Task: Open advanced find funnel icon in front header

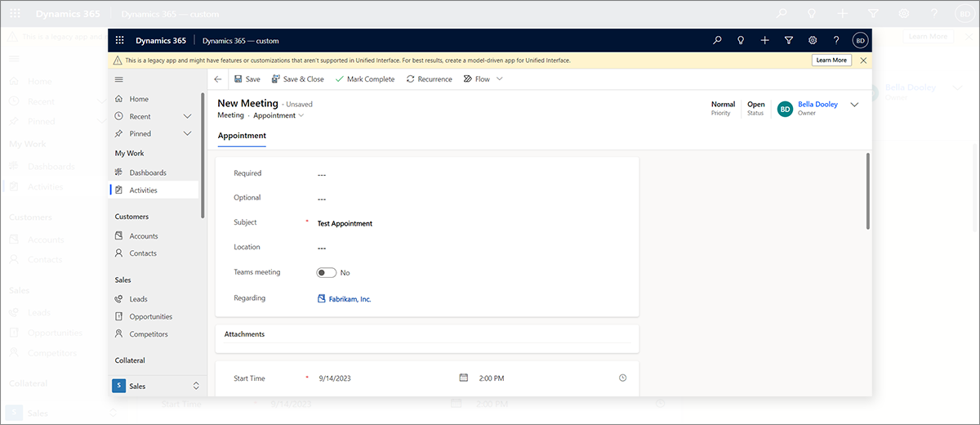Action: click(789, 40)
